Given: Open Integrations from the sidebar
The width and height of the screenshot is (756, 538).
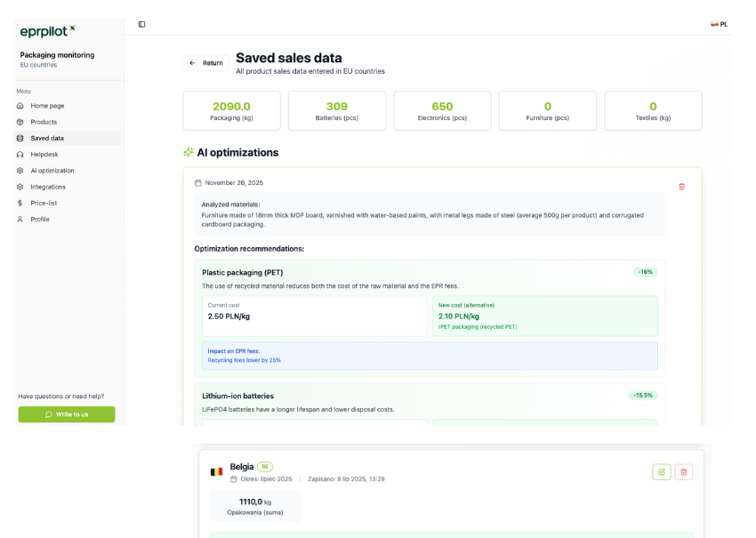Looking at the screenshot, I should click(48, 187).
